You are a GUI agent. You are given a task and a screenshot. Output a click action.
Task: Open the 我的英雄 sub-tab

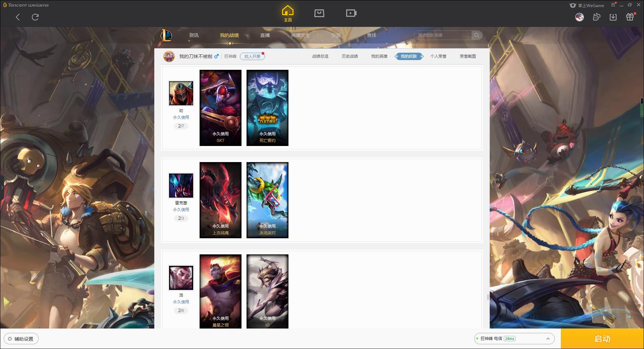click(379, 56)
